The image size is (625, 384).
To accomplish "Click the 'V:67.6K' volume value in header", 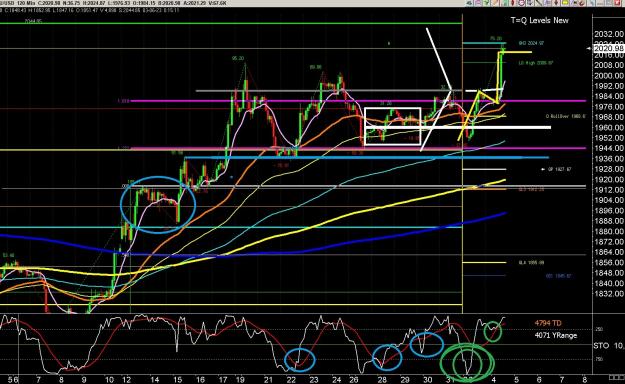I will [218, 3].
